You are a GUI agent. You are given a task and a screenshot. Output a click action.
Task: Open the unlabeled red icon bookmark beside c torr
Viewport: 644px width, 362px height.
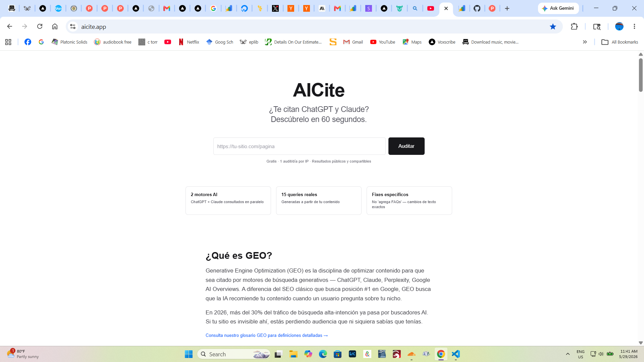(x=168, y=42)
